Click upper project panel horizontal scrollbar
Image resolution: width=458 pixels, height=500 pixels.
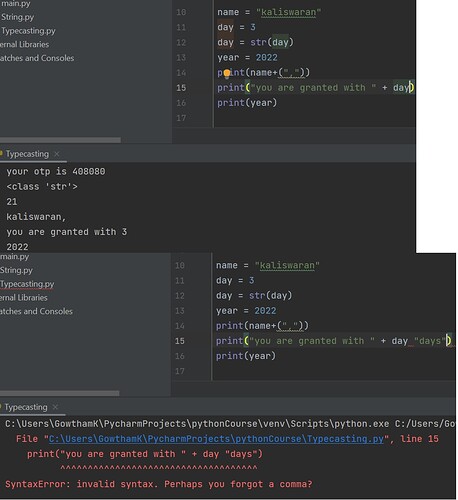point(60,140)
